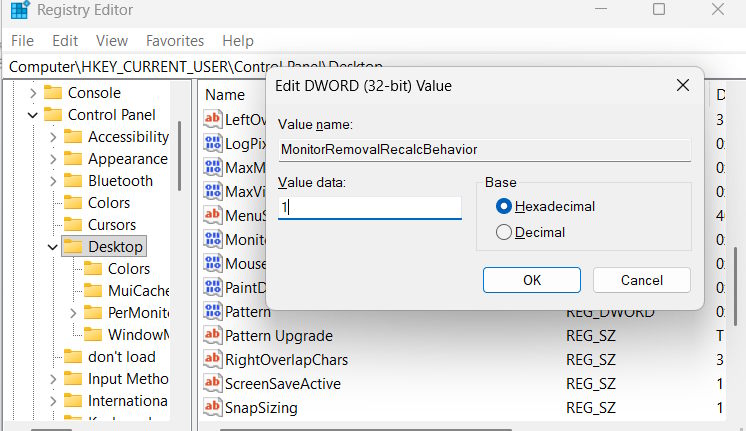Click the Bluetooth folder icon

coord(73,181)
